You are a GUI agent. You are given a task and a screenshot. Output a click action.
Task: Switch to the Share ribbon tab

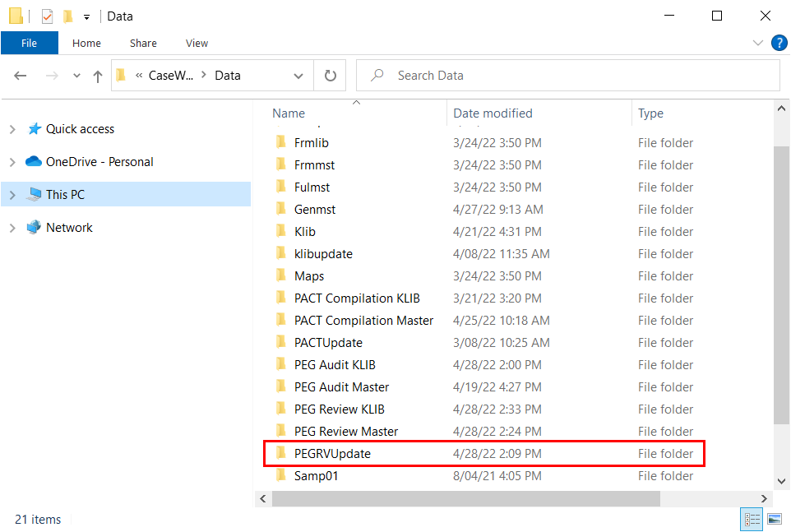click(143, 43)
